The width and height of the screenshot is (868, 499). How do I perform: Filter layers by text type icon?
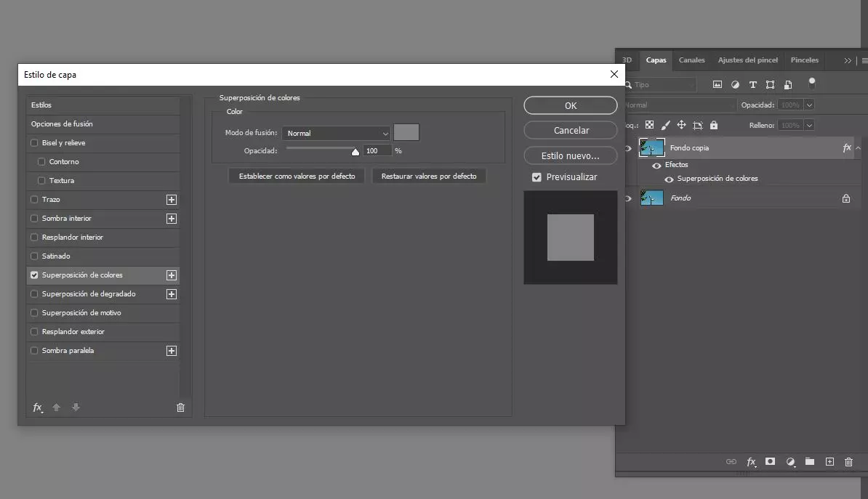click(x=752, y=84)
